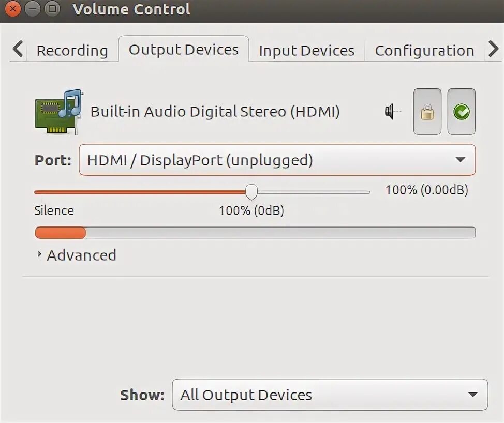Switch to the Input Devices tab

[x=306, y=51]
